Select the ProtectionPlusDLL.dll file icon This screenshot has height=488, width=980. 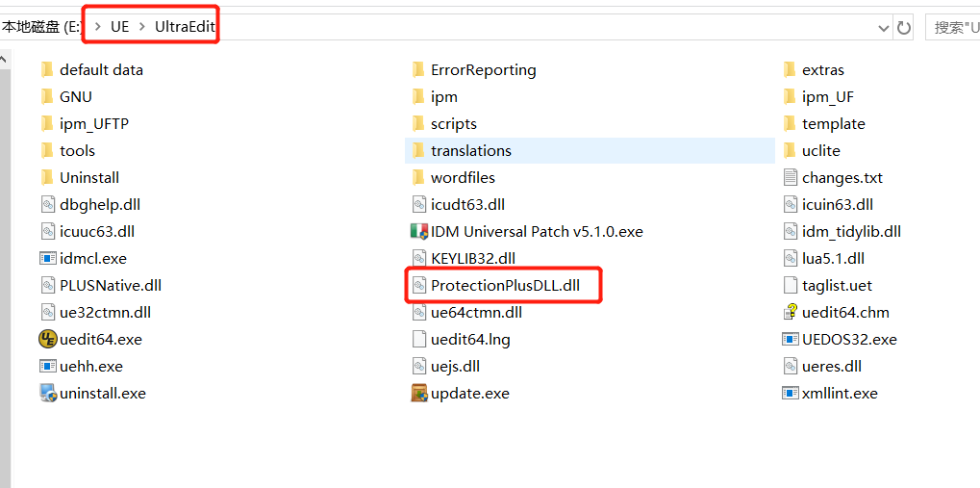click(418, 285)
